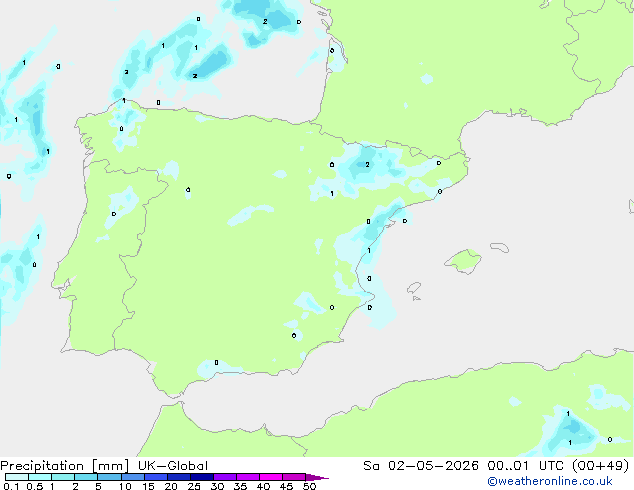Viewport: 634px width, 490px height.
Task: Pick the legend swatch between 10 and 15
Action: [x=132, y=477]
